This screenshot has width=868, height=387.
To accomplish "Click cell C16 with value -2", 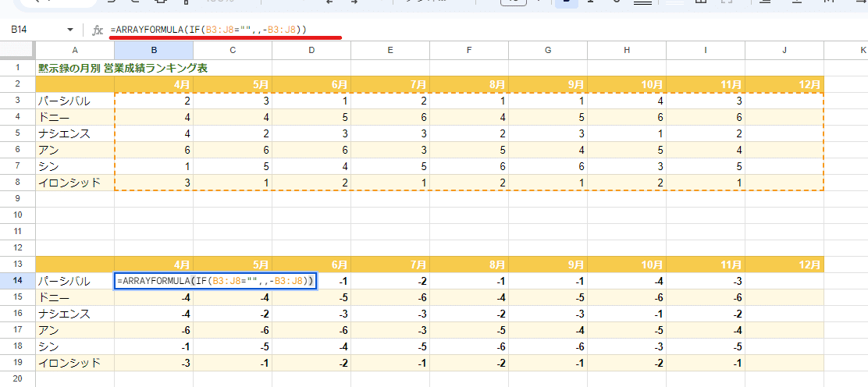I will click(x=233, y=314).
